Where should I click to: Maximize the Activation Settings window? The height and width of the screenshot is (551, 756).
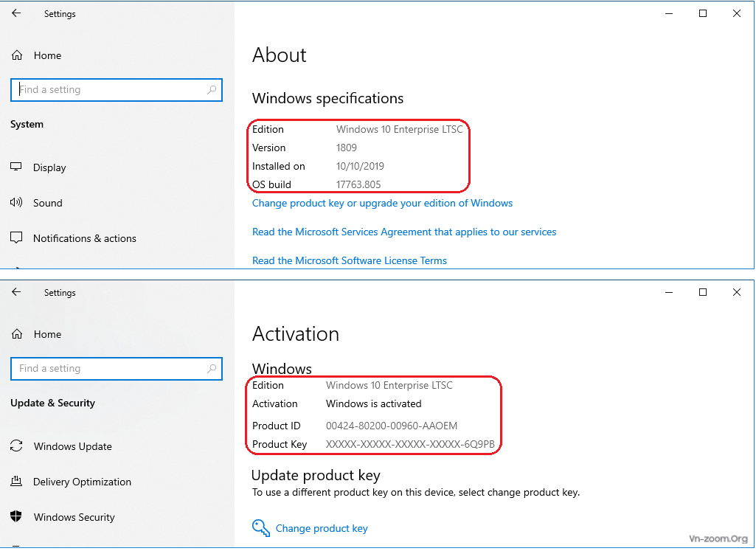coord(703,292)
